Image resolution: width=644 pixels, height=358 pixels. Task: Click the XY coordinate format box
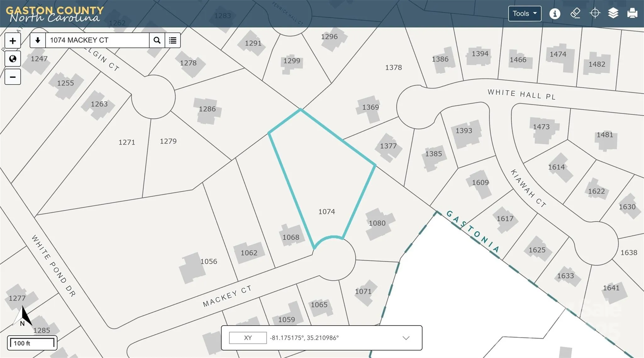click(248, 338)
